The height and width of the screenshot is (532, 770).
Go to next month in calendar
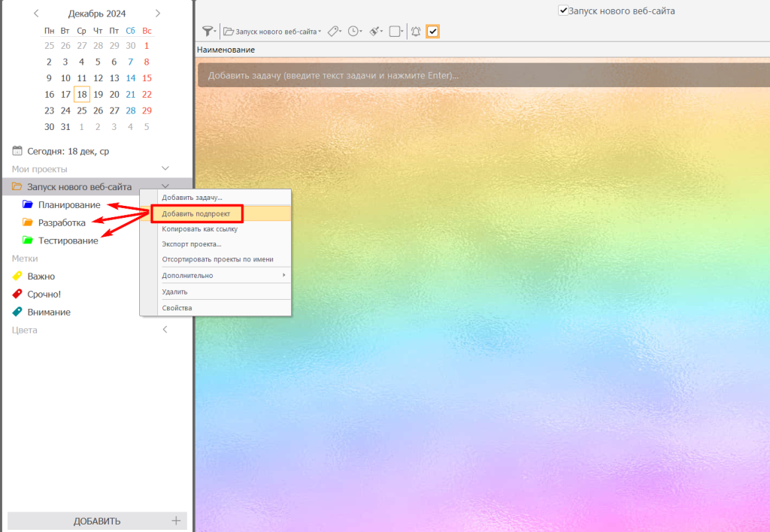157,14
